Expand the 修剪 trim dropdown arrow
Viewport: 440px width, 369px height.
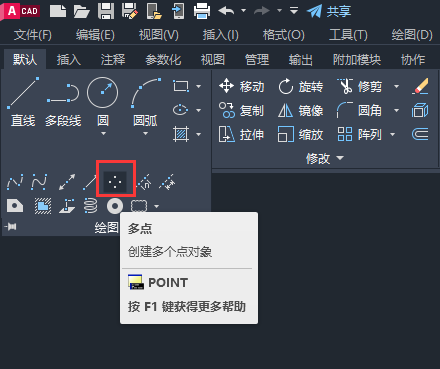coord(396,86)
